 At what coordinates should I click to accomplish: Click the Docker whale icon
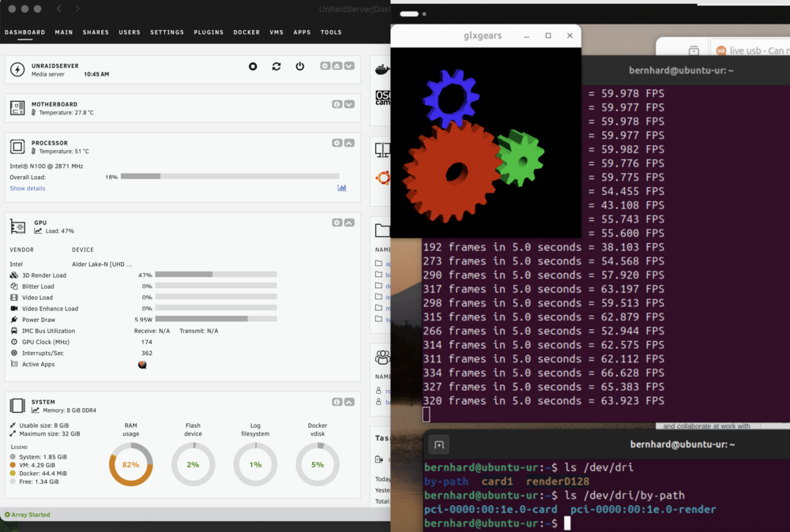(x=383, y=69)
